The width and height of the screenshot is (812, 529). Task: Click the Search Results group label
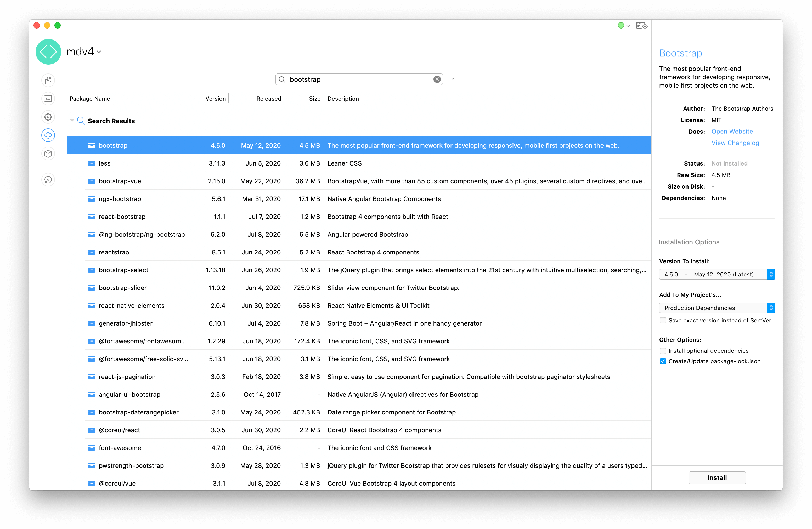click(x=111, y=121)
